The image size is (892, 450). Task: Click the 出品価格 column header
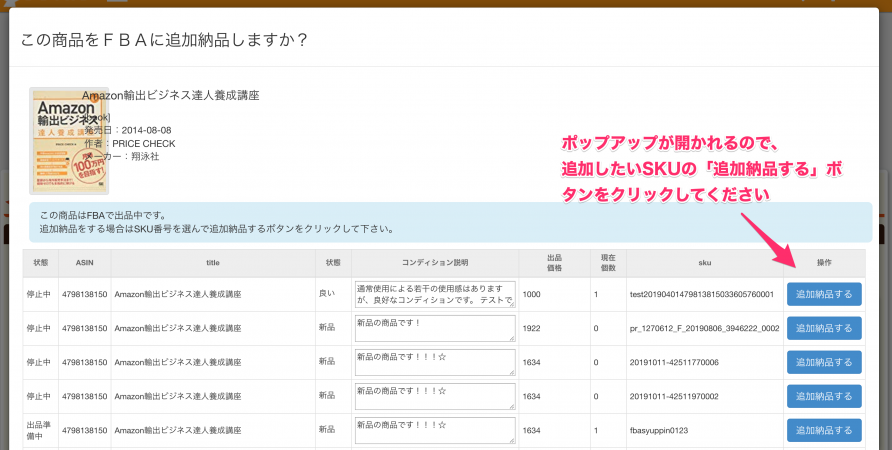click(x=554, y=263)
